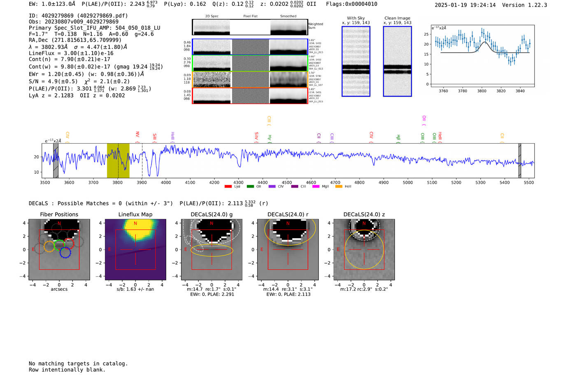Click the green Hγ line marker
576x392 pixels.
(x=270, y=138)
